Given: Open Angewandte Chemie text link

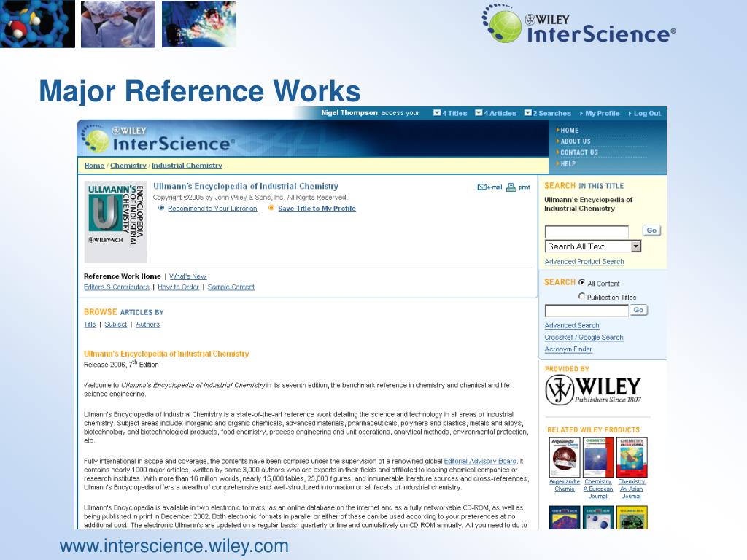Looking at the screenshot, I should tap(565, 485).
